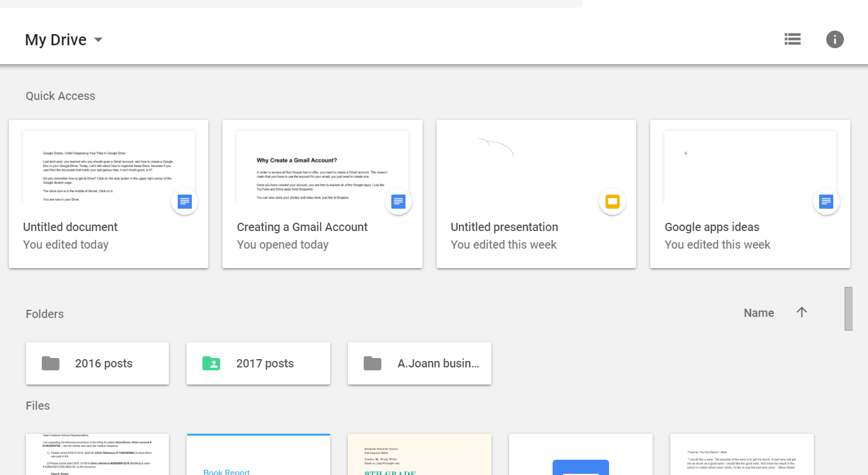Click Slides icon on Untitled presentation card
Image resolution: width=868 pixels, height=475 pixels.
coord(613,202)
